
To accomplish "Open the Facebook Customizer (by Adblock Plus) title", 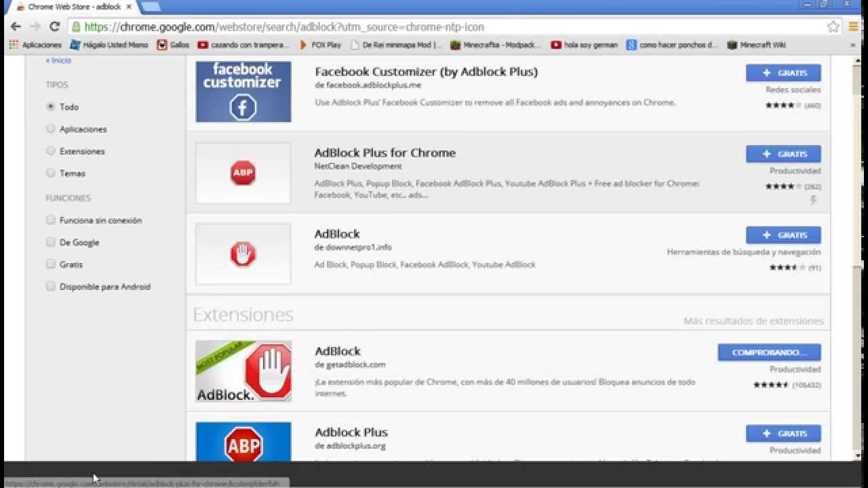I will 427,71.
